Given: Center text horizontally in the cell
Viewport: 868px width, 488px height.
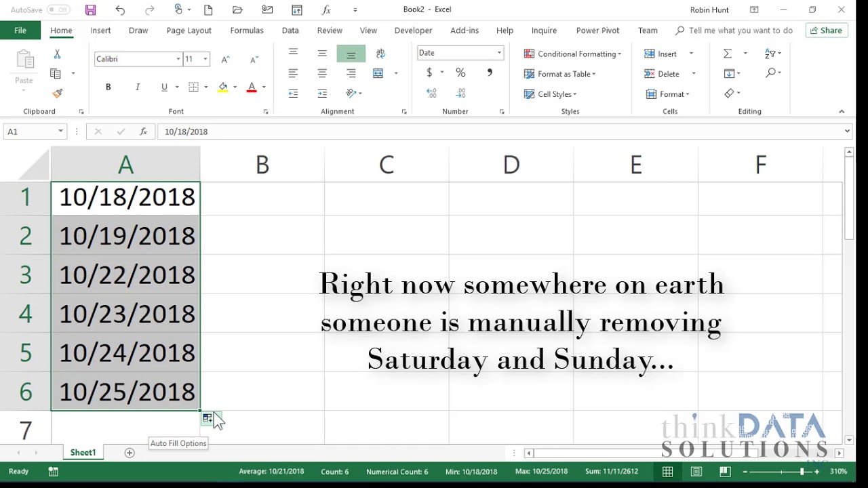Looking at the screenshot, I should [322, 73].
